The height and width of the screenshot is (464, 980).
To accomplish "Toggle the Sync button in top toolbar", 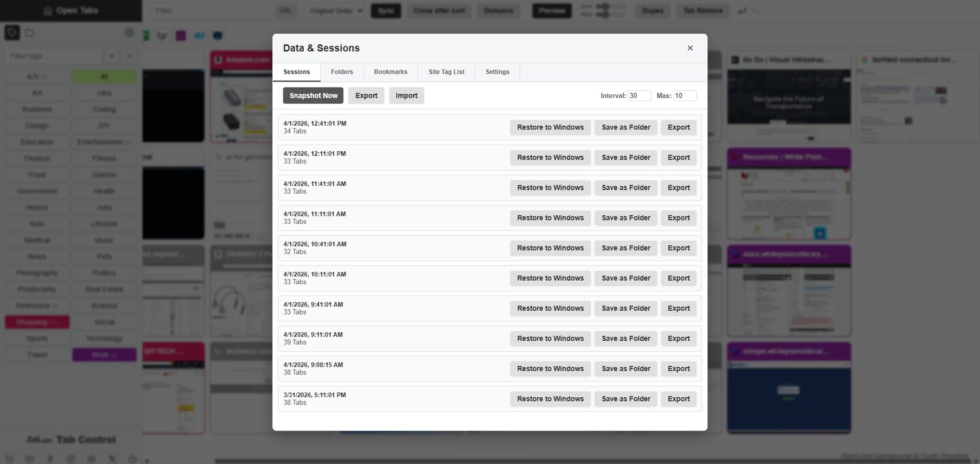I will [386, 11].
